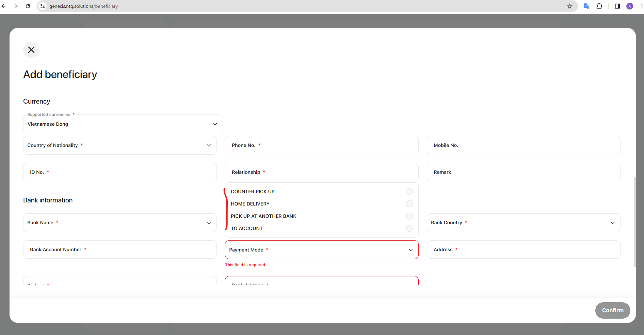The height and width of the screenshot is (335, 644).
Task: Open the browser extensions puzzle icon
Action: [x=599, y=6]
